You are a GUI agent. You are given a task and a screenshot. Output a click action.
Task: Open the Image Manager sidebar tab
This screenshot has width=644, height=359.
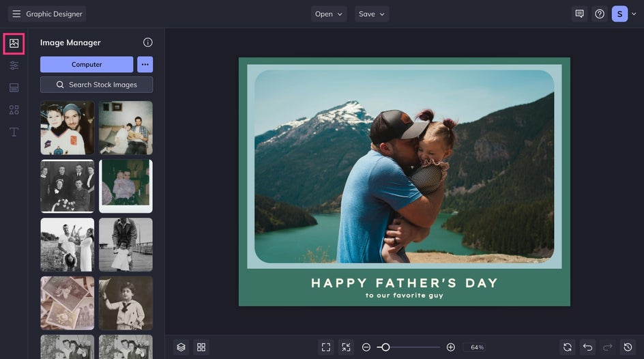coord(14,43)
